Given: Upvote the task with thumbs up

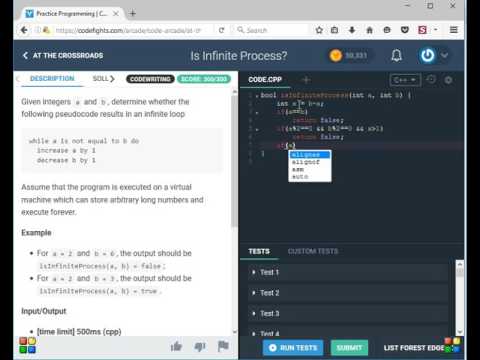Looking at the screenshot, I should 176,347.
